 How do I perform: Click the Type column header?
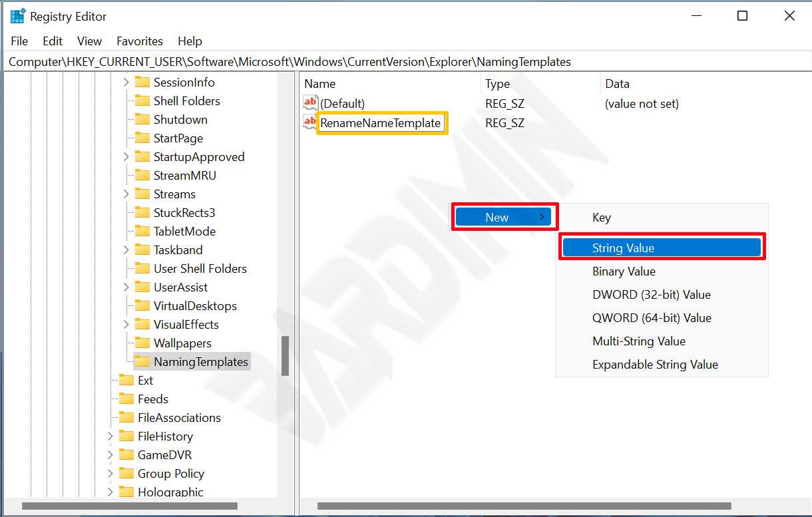pos(497,84)
